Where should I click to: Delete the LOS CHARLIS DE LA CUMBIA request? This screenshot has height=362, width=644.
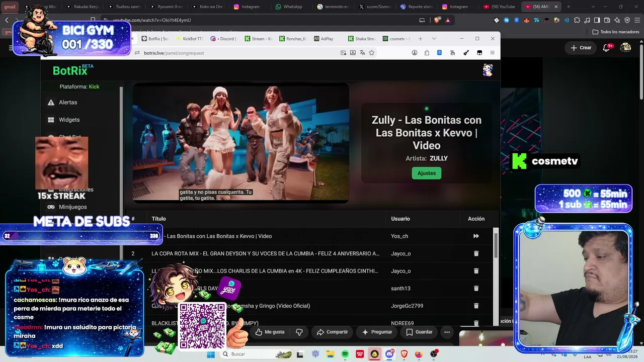[476, 271]
